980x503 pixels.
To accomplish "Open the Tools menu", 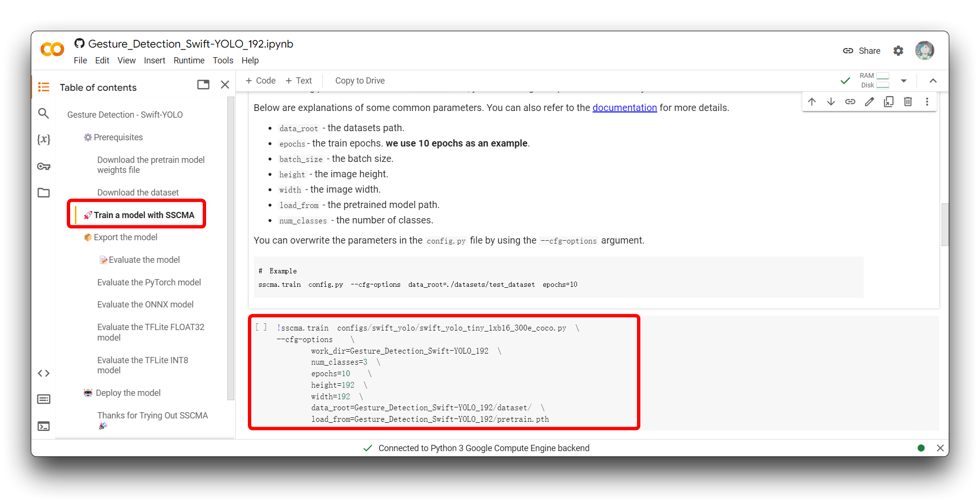I will click(x=223, y=60).
